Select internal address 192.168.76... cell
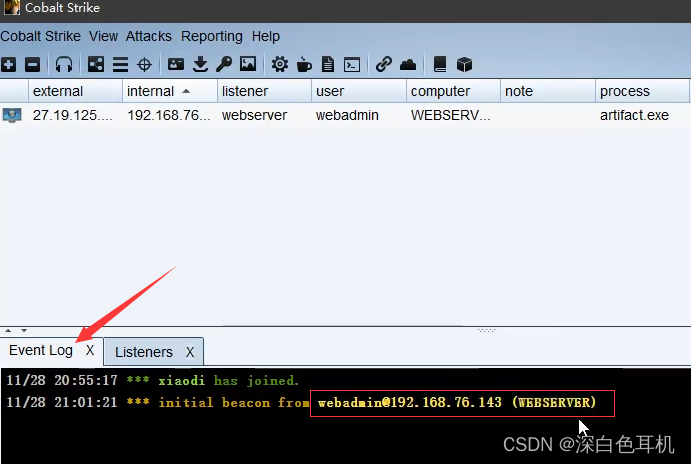The width and height of the screenshot is (691, 464). pyautogui.click(x=169, y=115)
